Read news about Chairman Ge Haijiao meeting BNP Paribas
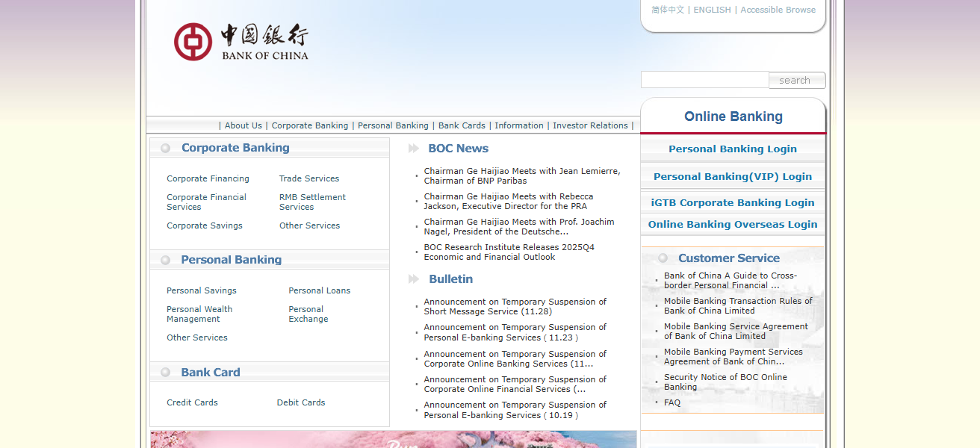The width and height of the screenshot is (980, 448). 521,175
